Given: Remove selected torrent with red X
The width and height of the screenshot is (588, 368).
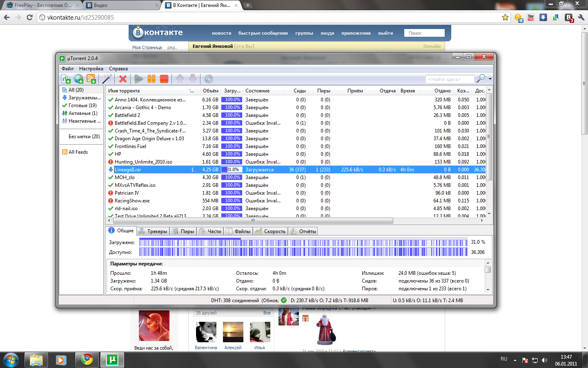Looking at the screenshot, I should (x=123, y=79).
